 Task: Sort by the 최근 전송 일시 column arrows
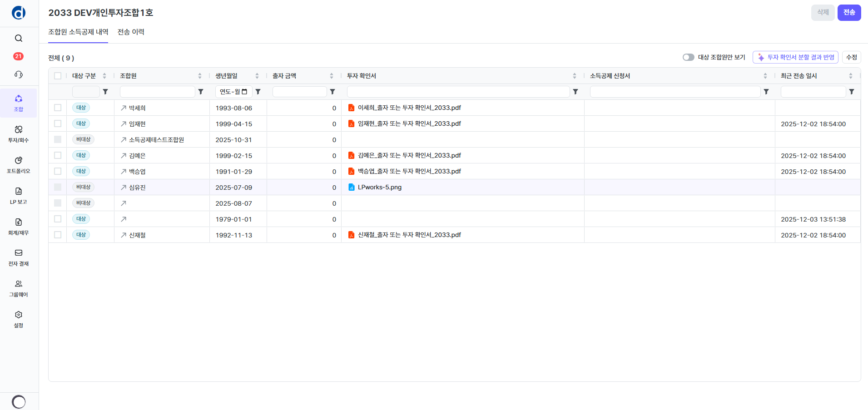coord(850,76)
